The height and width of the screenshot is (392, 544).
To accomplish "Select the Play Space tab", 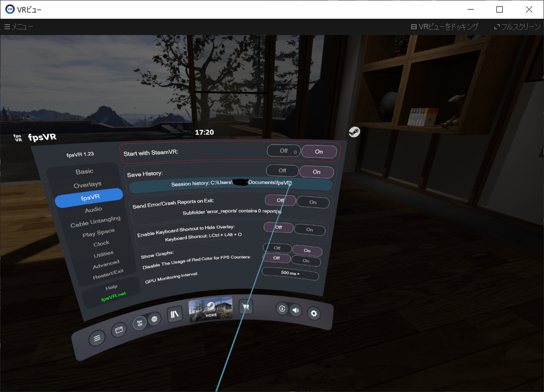I will [98, 233].
